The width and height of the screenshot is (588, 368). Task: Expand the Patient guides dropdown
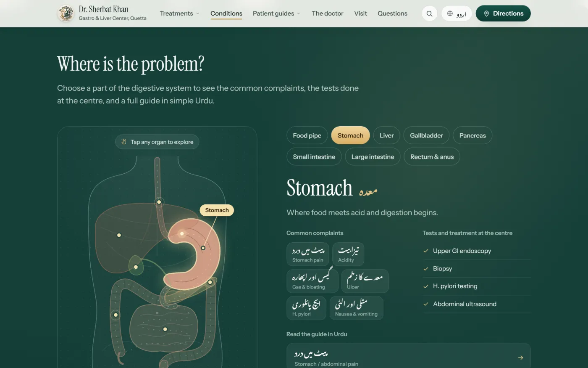point(276,13)
